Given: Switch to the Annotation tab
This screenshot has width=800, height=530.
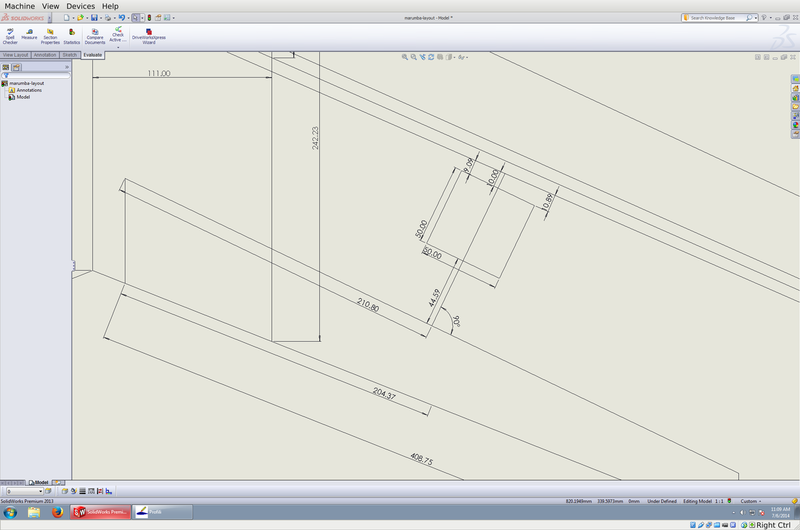Looking at the screenshot, I should (x=45, y=55).
